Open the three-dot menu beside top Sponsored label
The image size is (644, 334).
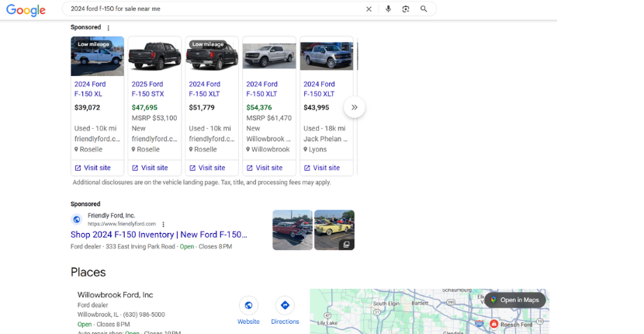click(x=109, y=28)
